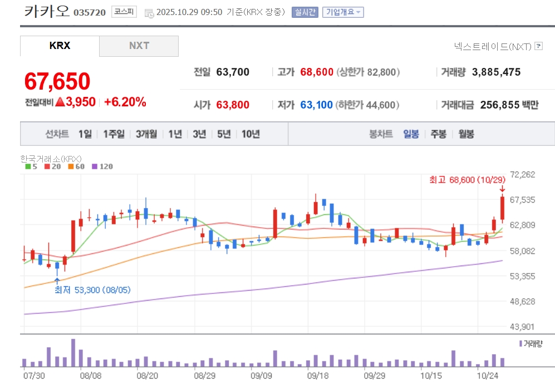Screen dimensions: 555x392
Task: Switch to the NXT tab
Action: click(139, 46)
